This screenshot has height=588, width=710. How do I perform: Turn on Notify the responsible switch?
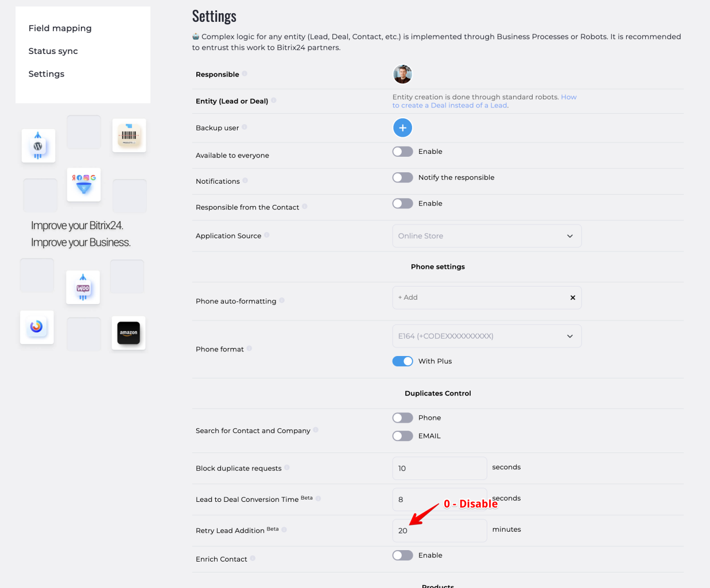point(402,177)
